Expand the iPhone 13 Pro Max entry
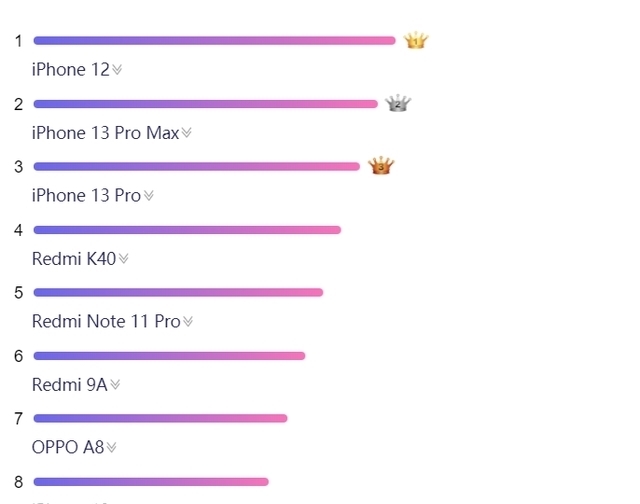 pos(186,133)
